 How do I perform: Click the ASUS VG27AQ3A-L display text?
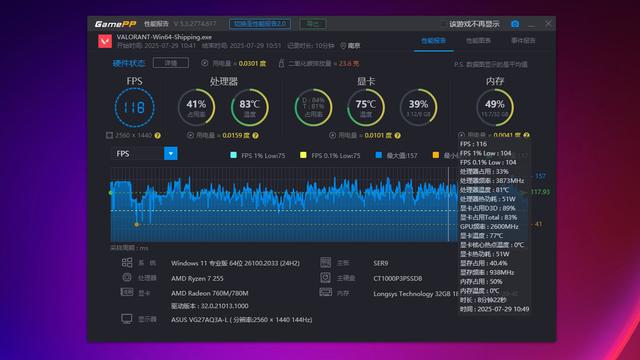tap(242, 320)
